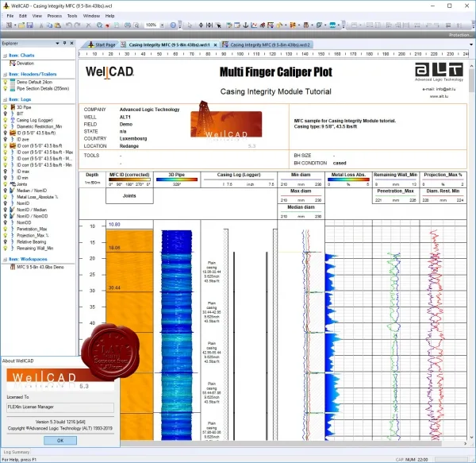
Task: Toggle visibility bulb for Pipe Section Details
Action: (6, 88)
